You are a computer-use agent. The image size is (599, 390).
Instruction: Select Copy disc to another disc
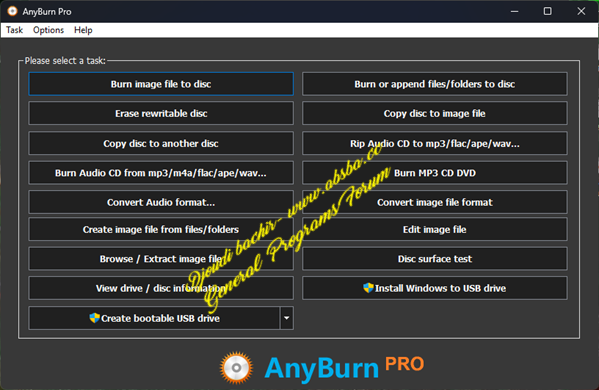[x=161, y=143]
